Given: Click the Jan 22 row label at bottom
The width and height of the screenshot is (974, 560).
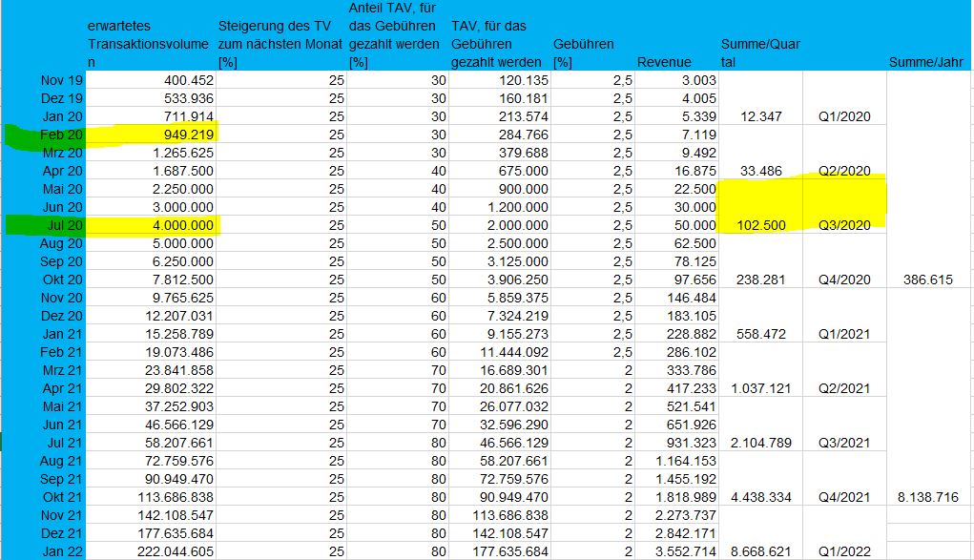Looking at the screenshot, I should click(60, 551).
